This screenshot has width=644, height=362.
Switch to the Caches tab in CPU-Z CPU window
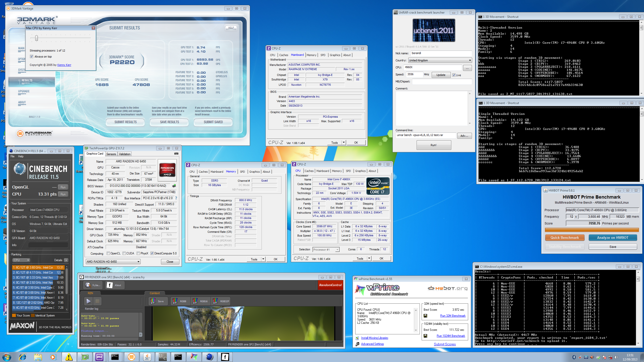pyautogui.click(x=309, y=171)
